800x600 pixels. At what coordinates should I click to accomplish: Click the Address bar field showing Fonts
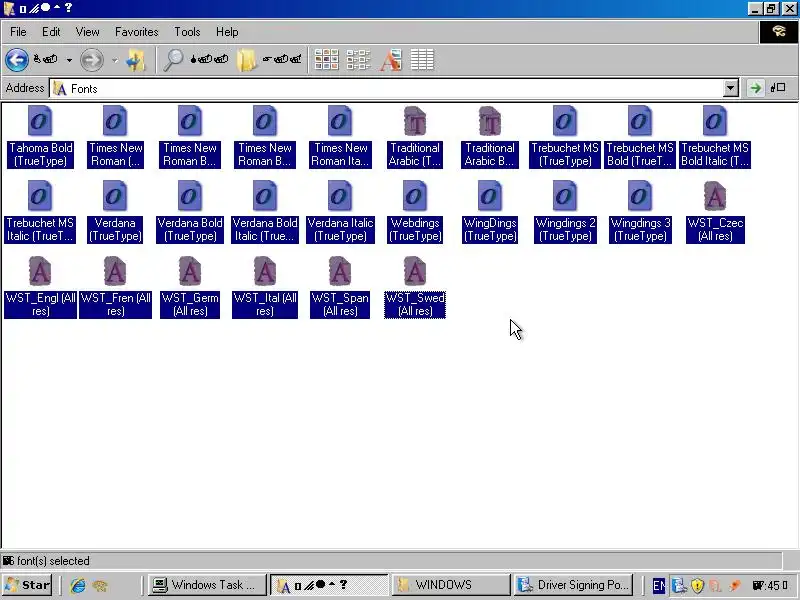(x=394, y=88)
